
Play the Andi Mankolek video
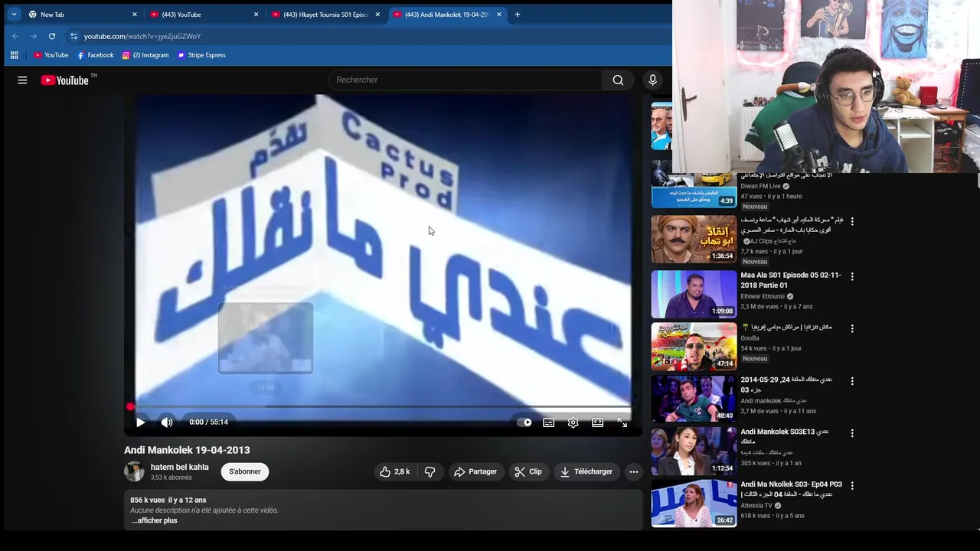tap(141, 422)
